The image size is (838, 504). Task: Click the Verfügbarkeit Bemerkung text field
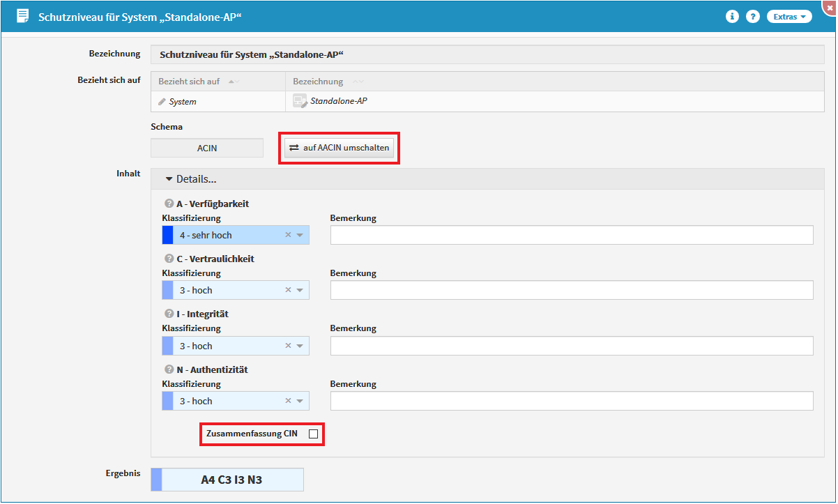click(572, 235)
